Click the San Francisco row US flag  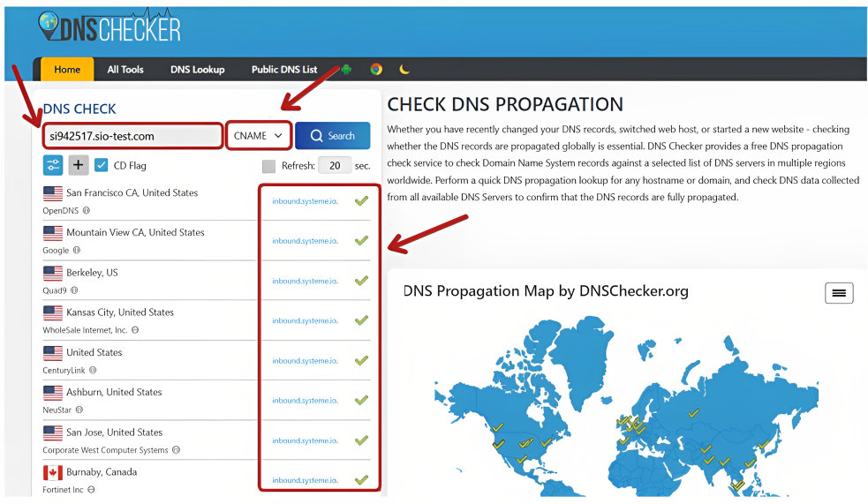[x=53, y=193]
